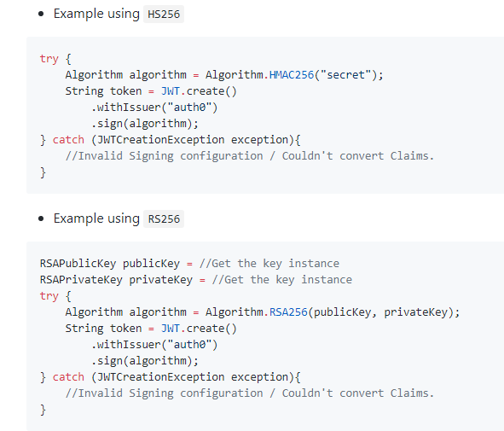The height and width of the screenshot is (431, 504).
Task: Click the "secret" string literal
Action: coord(345,75)
